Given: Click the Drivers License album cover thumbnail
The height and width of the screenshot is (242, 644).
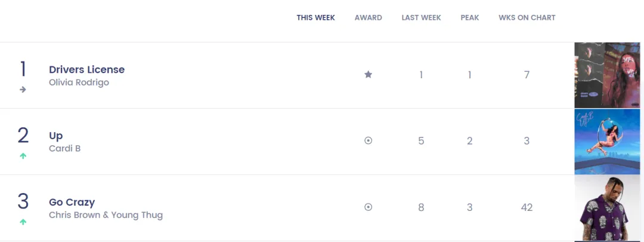Looking at the screenshot, I should [607, 75].
